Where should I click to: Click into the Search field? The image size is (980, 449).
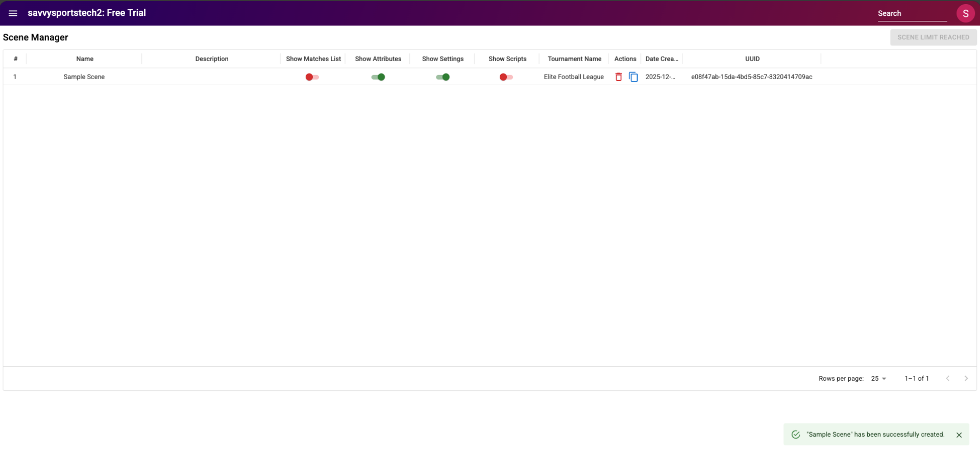[x=912, y=14]
